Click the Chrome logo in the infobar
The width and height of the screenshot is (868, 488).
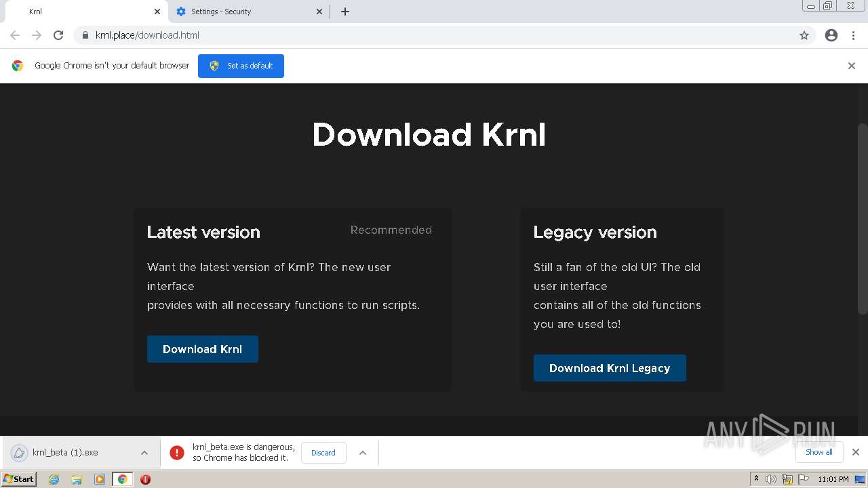click(x=18, y=66)
